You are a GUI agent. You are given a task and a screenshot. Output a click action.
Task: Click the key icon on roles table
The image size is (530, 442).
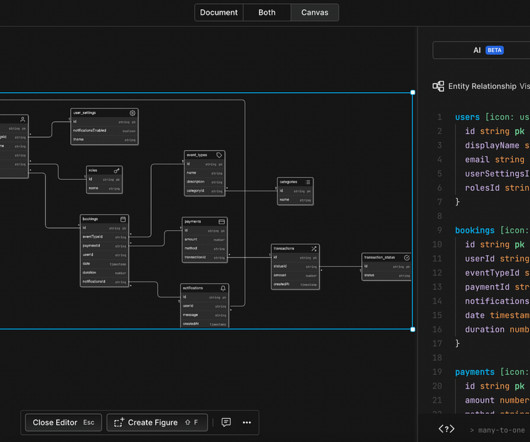(117, 171)
